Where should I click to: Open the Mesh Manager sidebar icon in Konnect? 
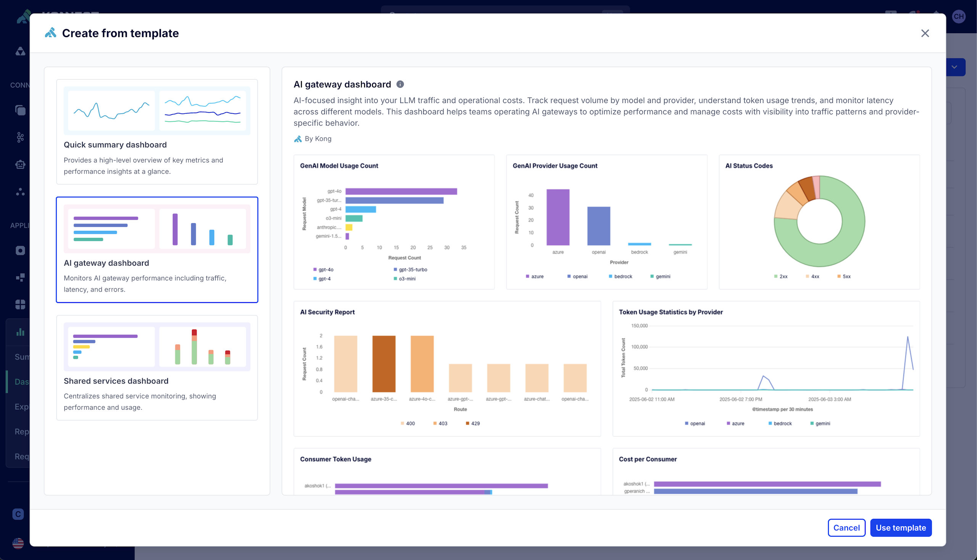click(x=20, y=138)
